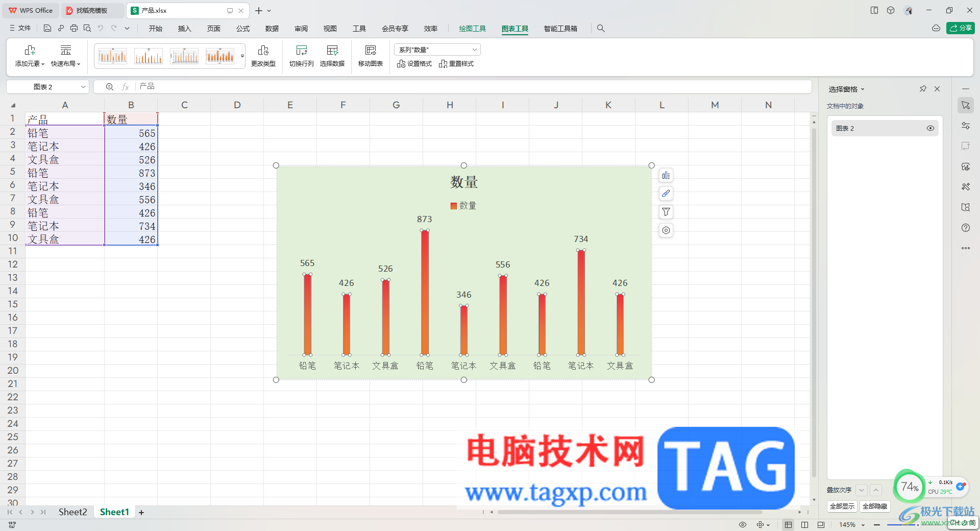
Task: Switch to the 插入 Insert tab
Action: point(184,29)
